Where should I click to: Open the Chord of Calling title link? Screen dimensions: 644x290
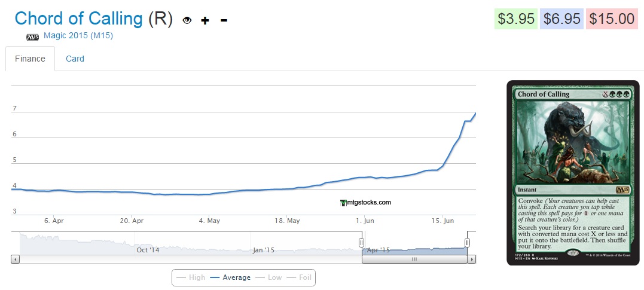(78, 19)
